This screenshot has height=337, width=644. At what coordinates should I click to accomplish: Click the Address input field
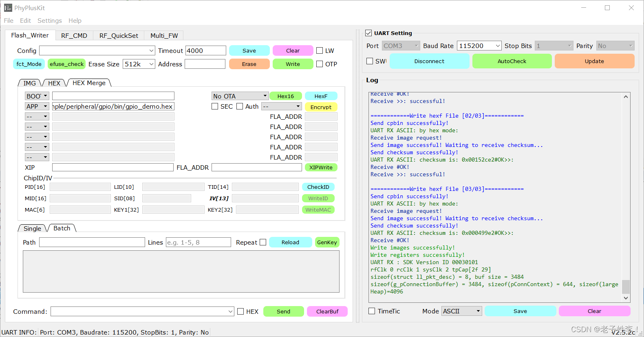tap(205, 64)
